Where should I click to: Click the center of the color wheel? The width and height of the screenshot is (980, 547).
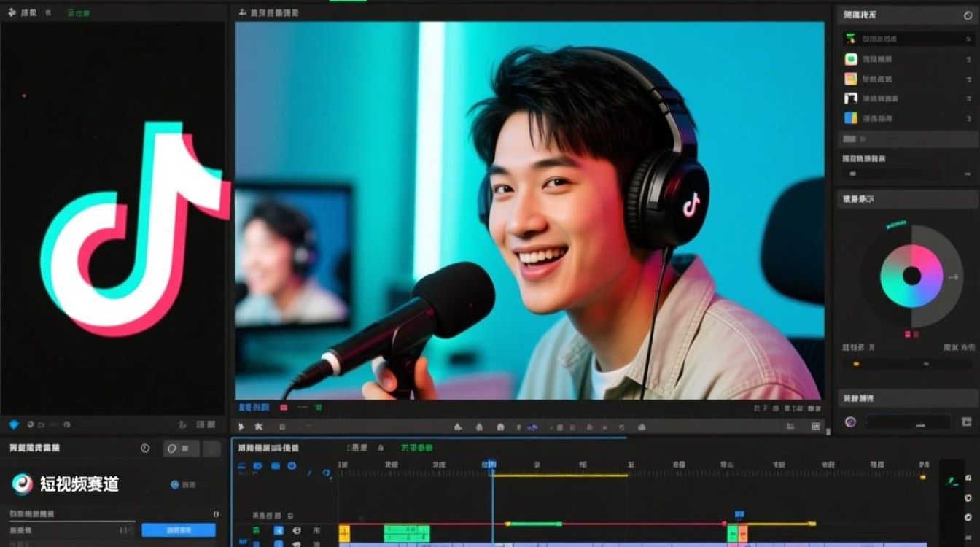click(x=911, y=276)
